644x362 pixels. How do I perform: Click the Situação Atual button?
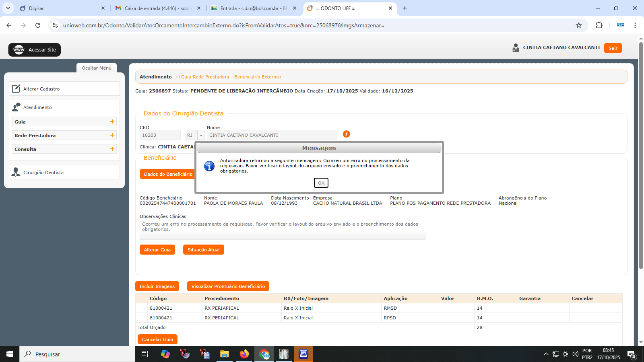[204, 250]
